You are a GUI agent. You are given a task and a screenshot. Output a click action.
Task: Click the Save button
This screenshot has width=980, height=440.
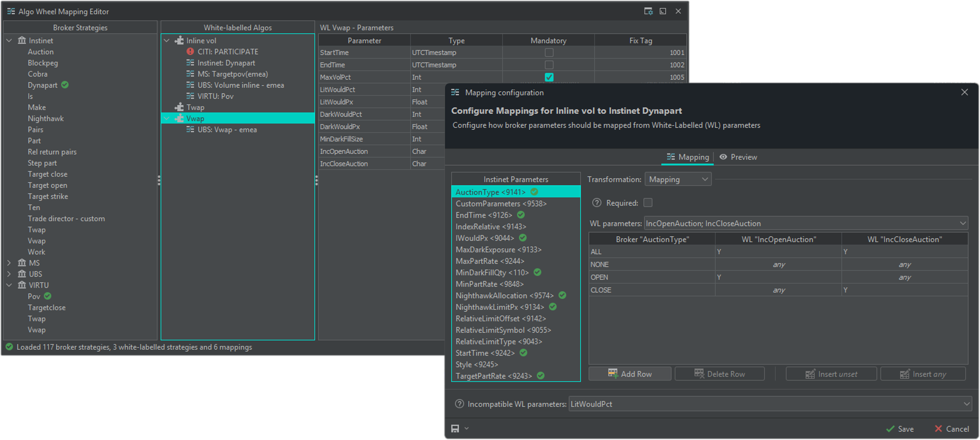(900, 429)
